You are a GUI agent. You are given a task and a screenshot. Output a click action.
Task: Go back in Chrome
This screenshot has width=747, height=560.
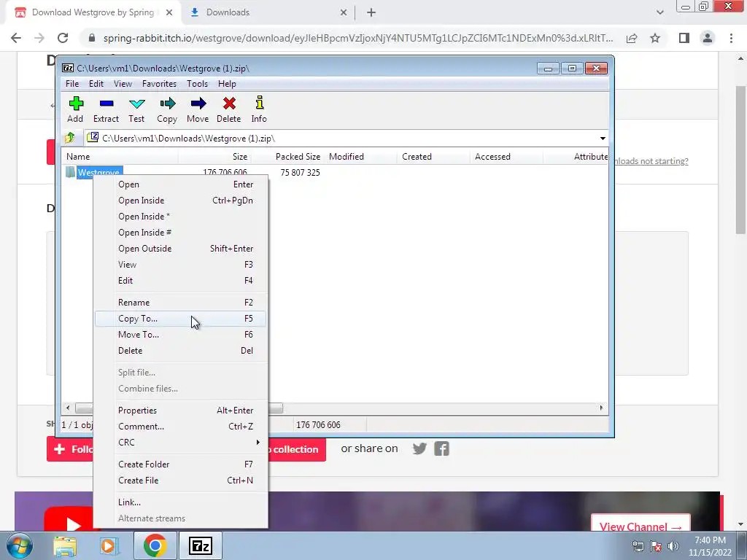(16, 38)
